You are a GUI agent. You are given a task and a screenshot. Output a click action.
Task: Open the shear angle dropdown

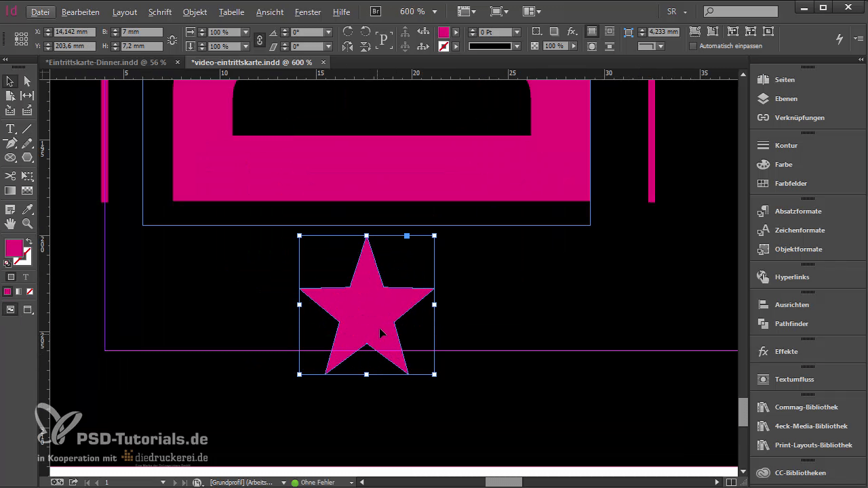coord(328,47)
